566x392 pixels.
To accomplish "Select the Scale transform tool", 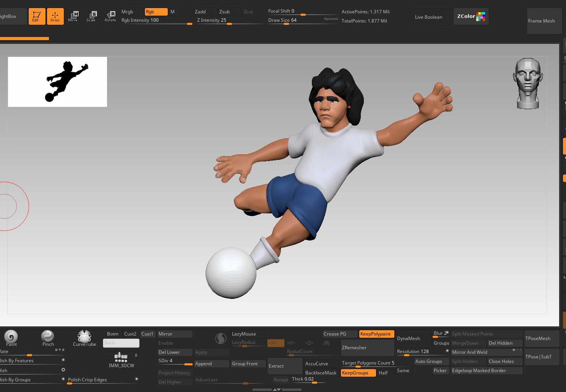I will click(91, 16).
